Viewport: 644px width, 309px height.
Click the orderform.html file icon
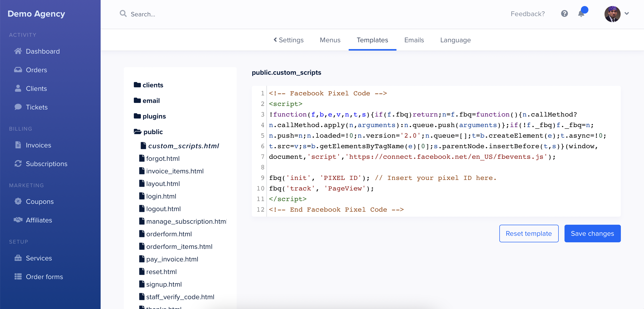142,234
